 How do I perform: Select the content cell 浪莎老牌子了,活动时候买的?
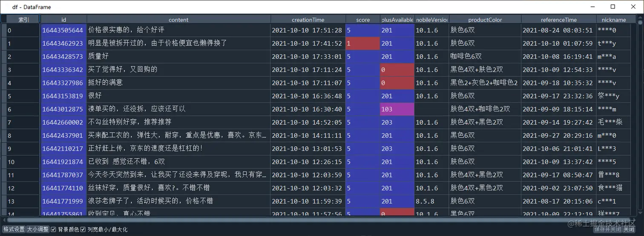tap(178, 201)
